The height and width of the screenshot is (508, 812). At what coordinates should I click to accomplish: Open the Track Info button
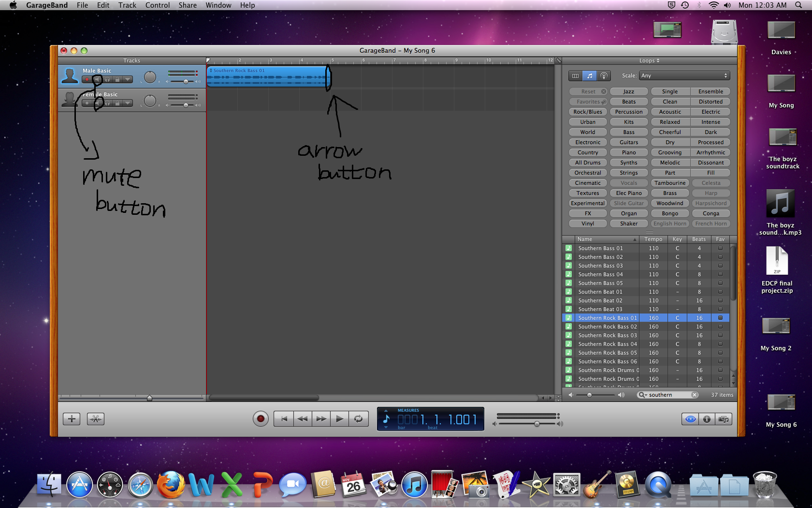coord(707,419)
